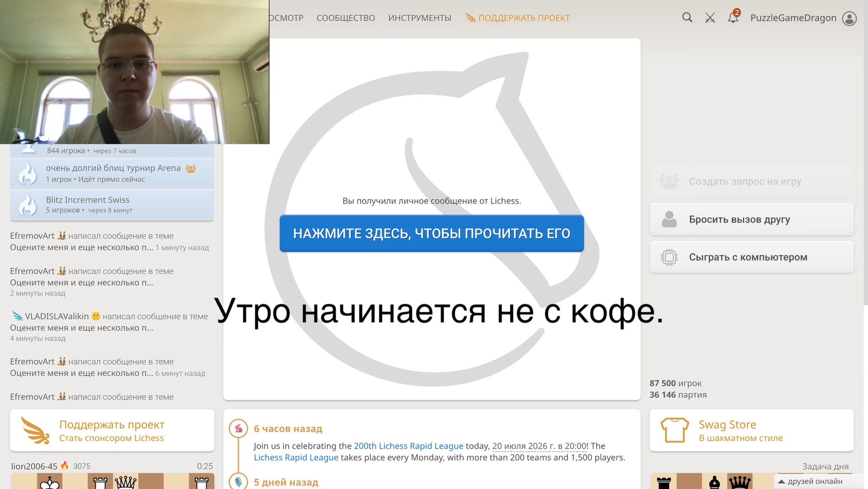Open the 844 игрока tournament row

(x=112, y=151)
